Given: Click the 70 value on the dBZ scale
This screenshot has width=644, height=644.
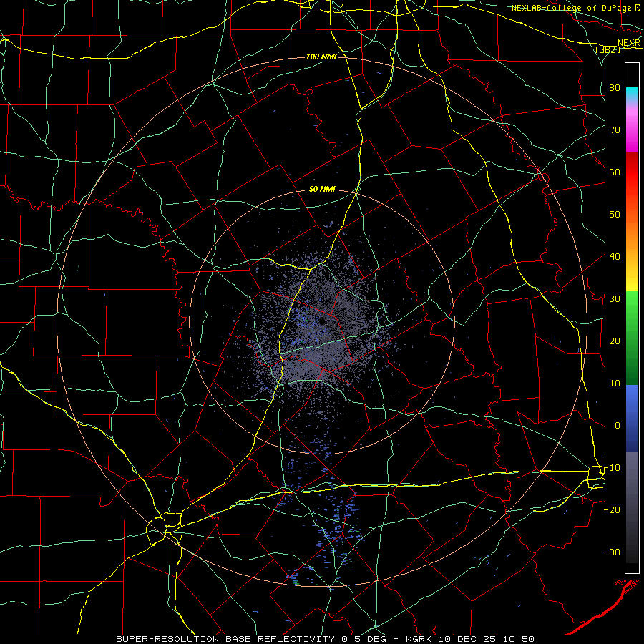Looking at the screenshot, I should click(x=615, y=130).
